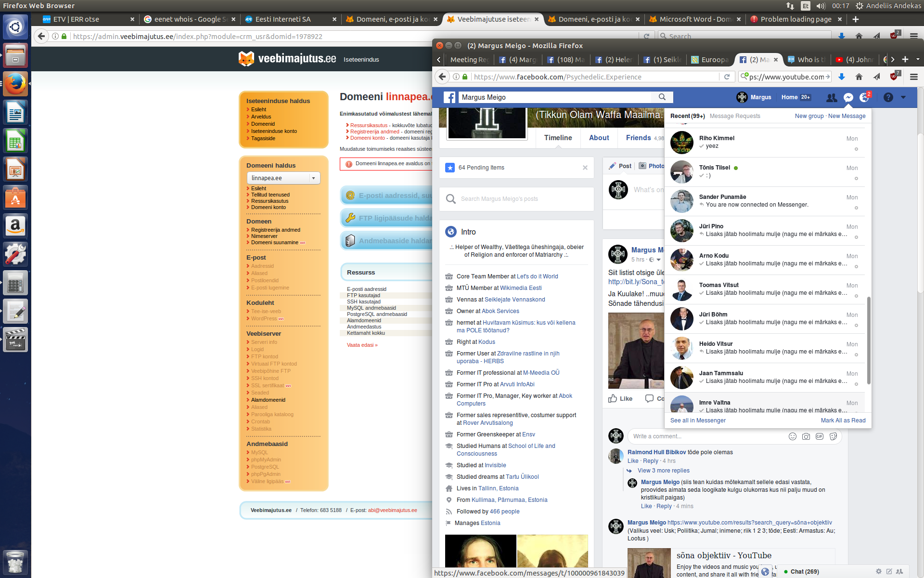Click the Facebook search magnifier button

coord(662,97)
